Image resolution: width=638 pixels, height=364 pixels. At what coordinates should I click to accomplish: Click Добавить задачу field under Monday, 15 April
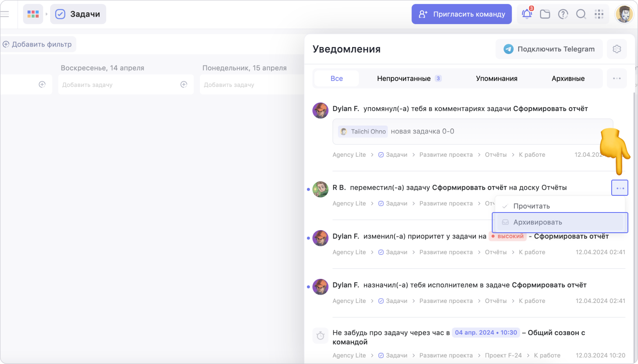(x=246, y=84)
